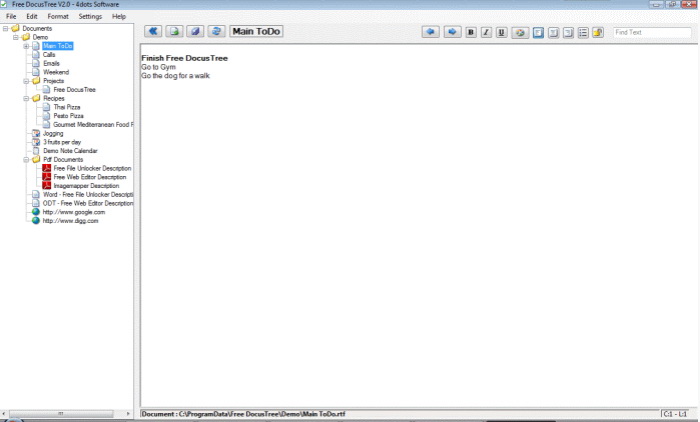
Task: Click the 'Finish Free DocusTree' line
Action: (x=184, y=58)
